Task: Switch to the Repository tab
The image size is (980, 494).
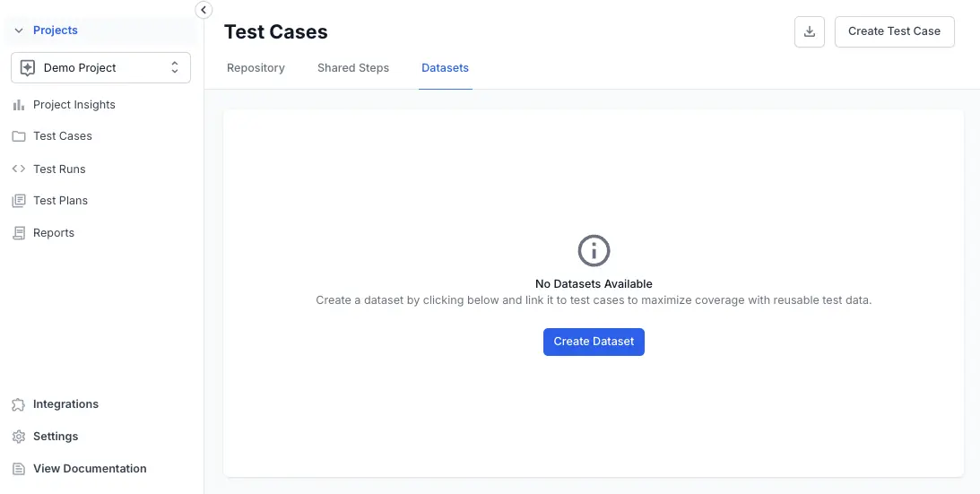Action: tap(256, 68)
